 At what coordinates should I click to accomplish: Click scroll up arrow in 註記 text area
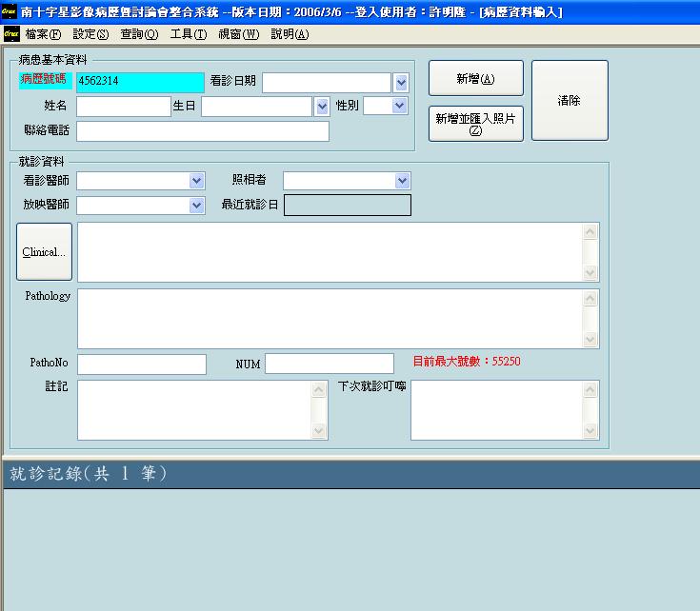(x=319, y=390)
